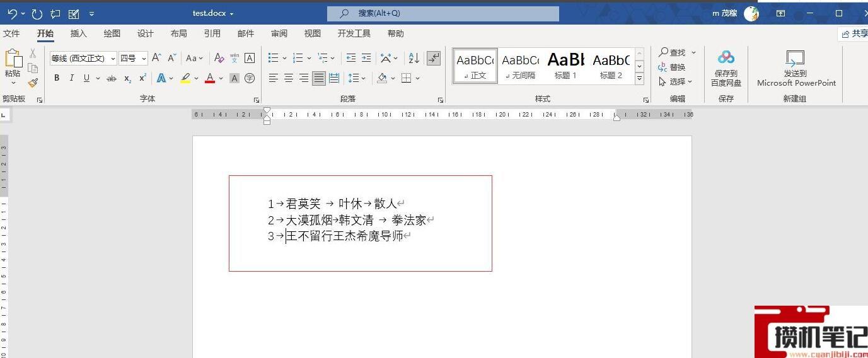Align text right

pyautogui.click(x=304, y=78)
